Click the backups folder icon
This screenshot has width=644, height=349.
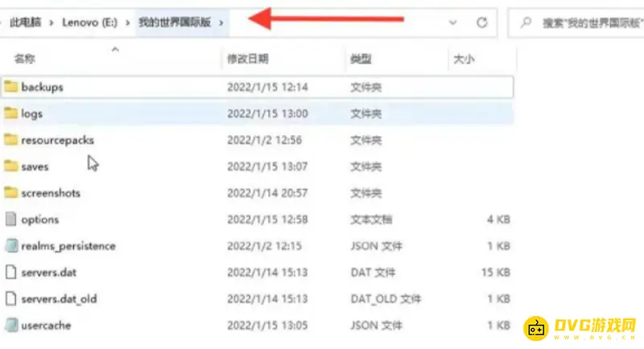click(x=10, y=87)
